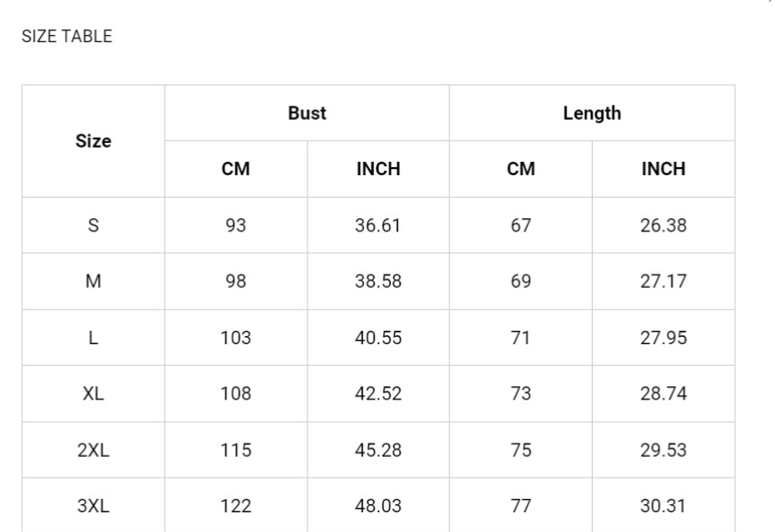775x532 pixels.
Task: Click the 75 length cm cell
Action: (x=521, y=450)
